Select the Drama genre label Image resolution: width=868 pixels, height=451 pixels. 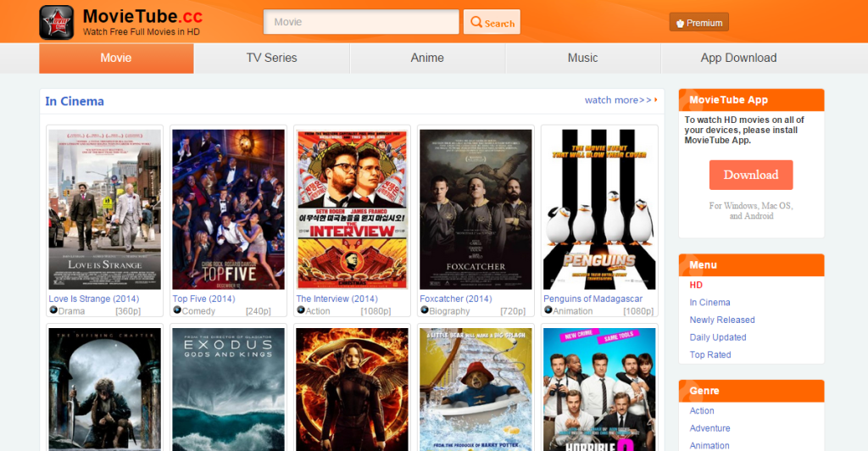coord(71,311)
